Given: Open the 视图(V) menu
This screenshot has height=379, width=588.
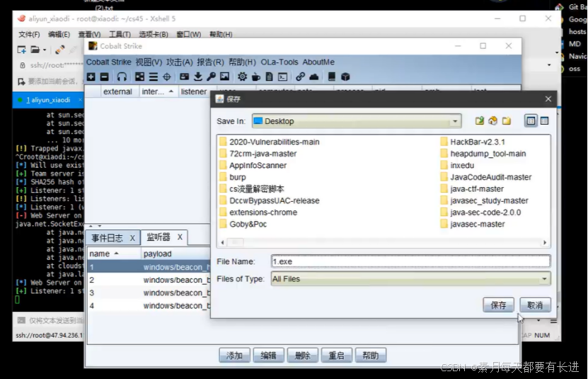Looking at the screenshot, I should [149, 62].
